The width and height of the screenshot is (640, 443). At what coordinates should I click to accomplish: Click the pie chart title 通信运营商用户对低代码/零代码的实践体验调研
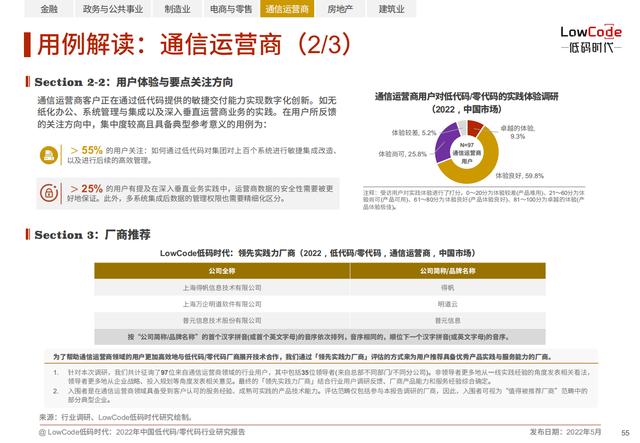(x=467, y=102)
